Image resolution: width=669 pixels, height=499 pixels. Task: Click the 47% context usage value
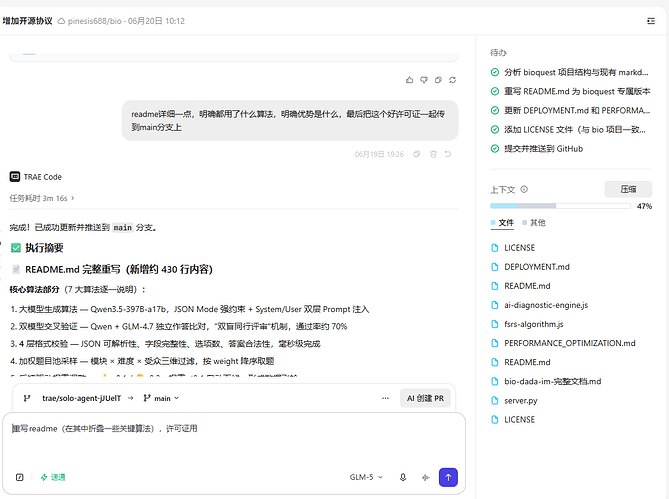(x=644, y=206)
